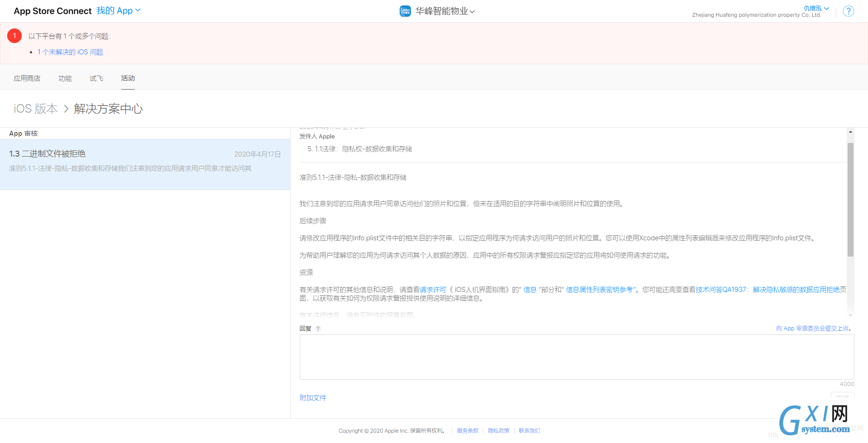This screenshot has height=443, width=868.
Task: Open the help question mark icon
Action: click(x=849, y=11)
